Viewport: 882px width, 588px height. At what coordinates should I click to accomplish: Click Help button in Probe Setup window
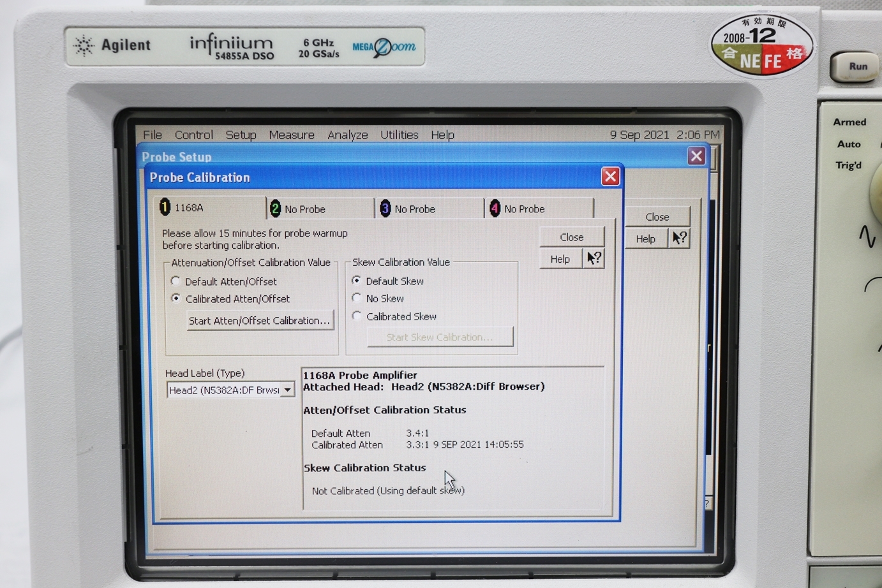pos(646,239)
